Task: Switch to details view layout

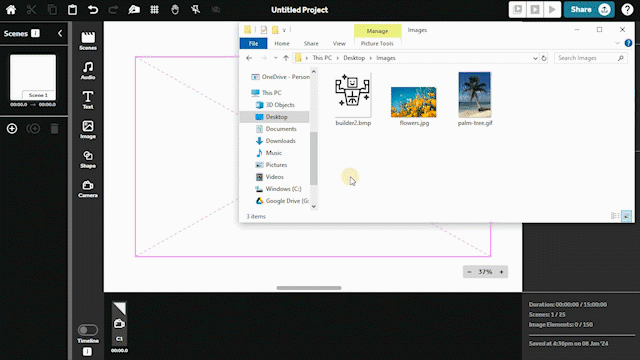Action: (x=615, y=216)
